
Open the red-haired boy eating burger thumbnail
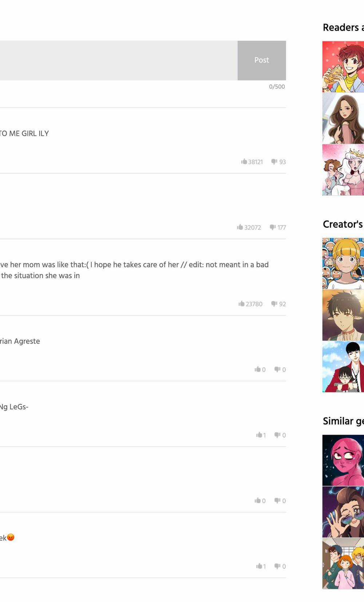(x=343, y=67)
